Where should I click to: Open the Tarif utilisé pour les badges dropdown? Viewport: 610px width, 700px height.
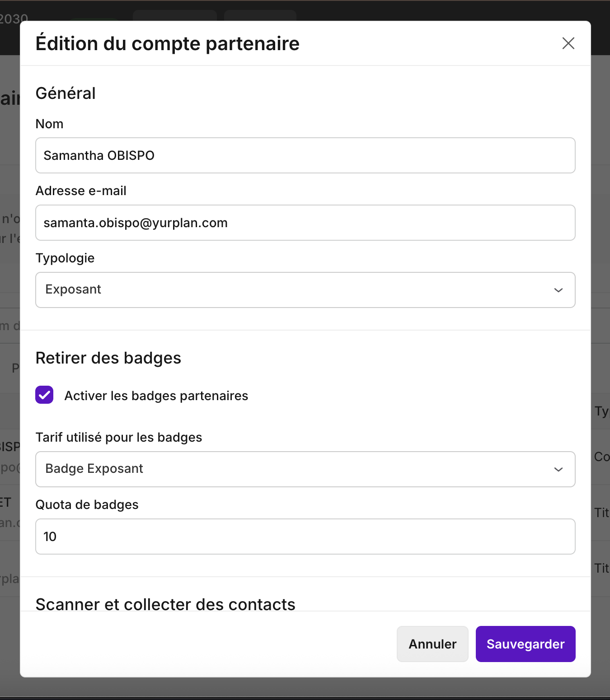pyautogui.click(x=298, y=469)
